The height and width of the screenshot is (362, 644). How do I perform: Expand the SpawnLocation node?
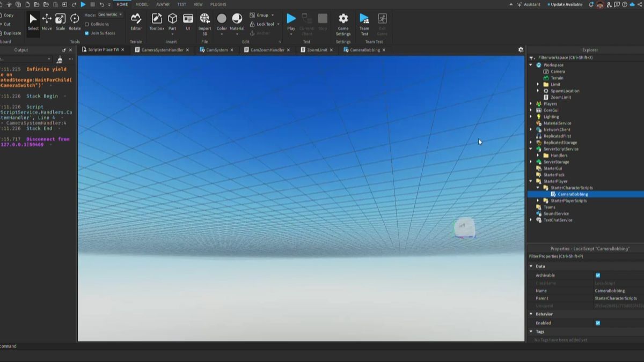tap(538, 91)
